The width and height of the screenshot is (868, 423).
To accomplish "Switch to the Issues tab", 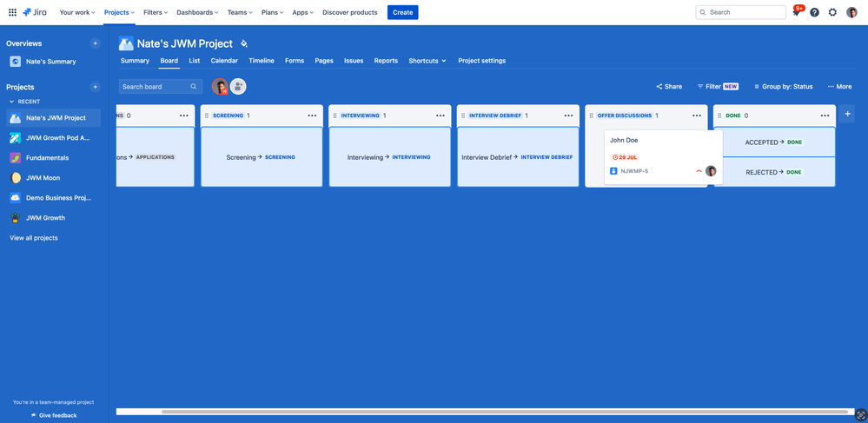I will [354, 61].
